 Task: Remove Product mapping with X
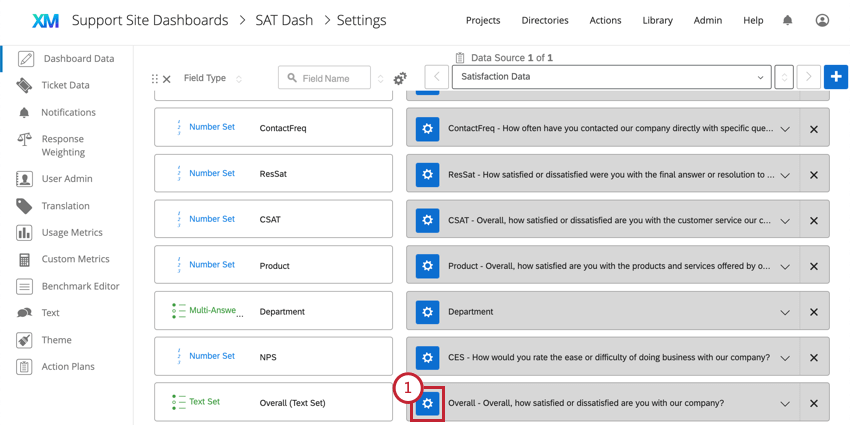click(814, 266)
